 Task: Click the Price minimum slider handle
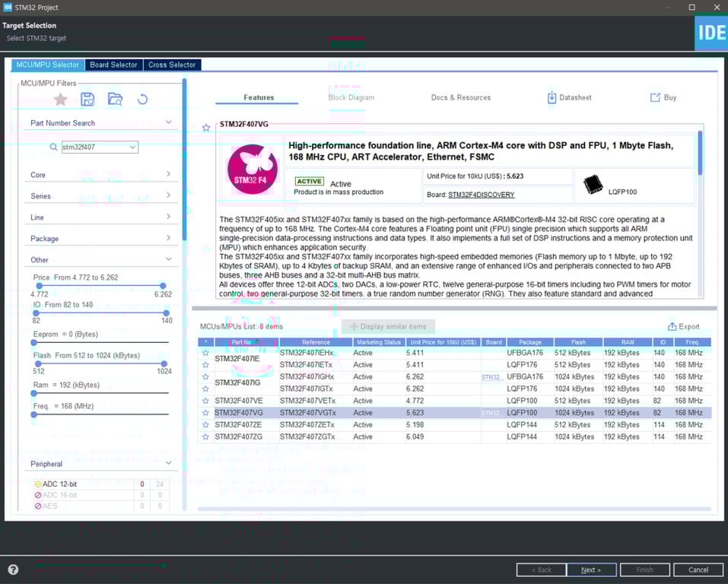(x=40, y=286)
